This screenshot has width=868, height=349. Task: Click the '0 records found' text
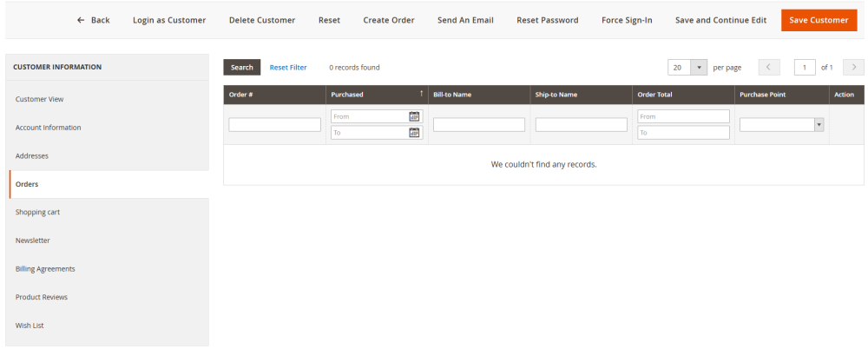click(354, 68)
